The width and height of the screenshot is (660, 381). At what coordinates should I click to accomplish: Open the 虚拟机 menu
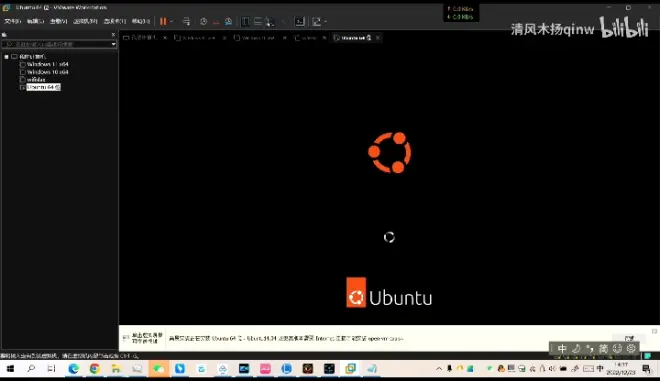click(85, 21)
